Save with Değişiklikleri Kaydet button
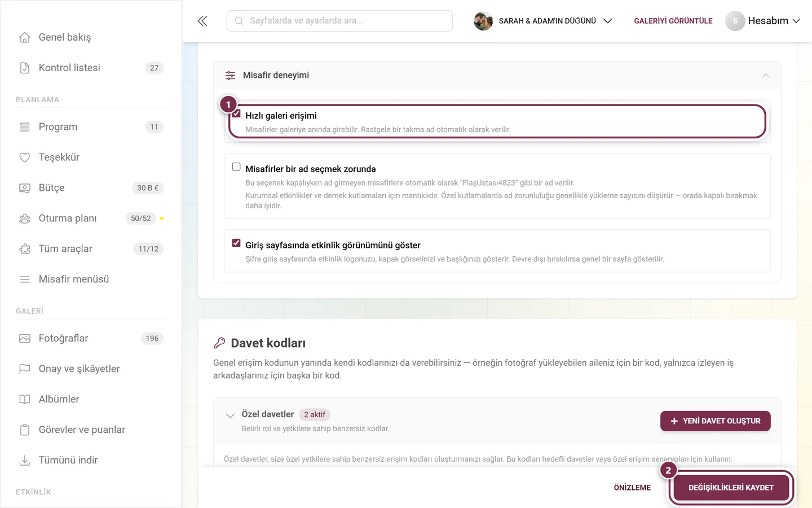 pos(731,488)
